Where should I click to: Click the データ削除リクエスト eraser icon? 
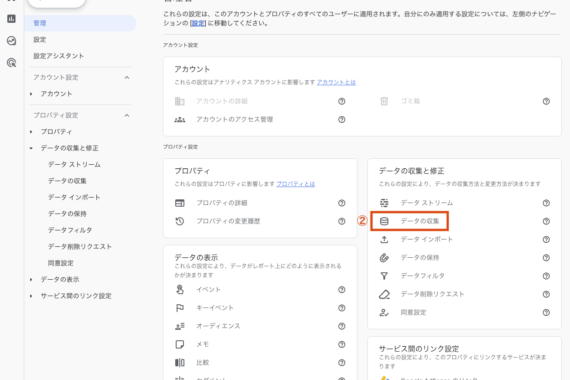[x=384, y=294]
